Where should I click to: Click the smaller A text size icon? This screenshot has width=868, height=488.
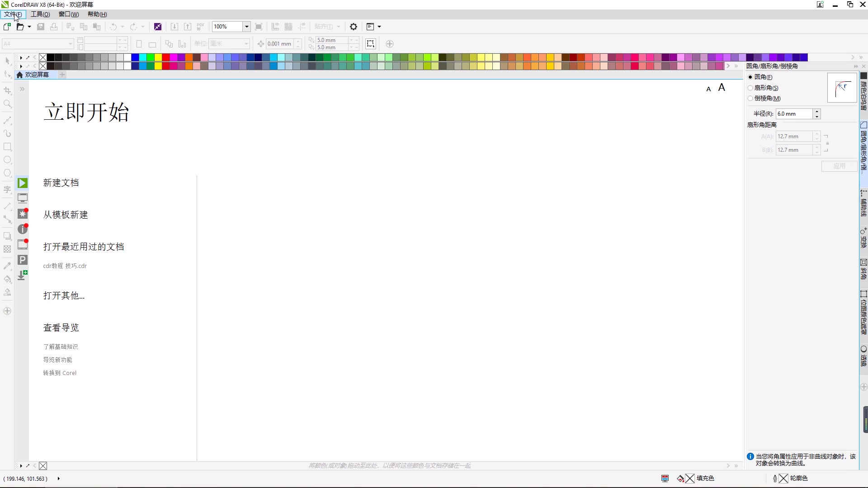[708, 89]
